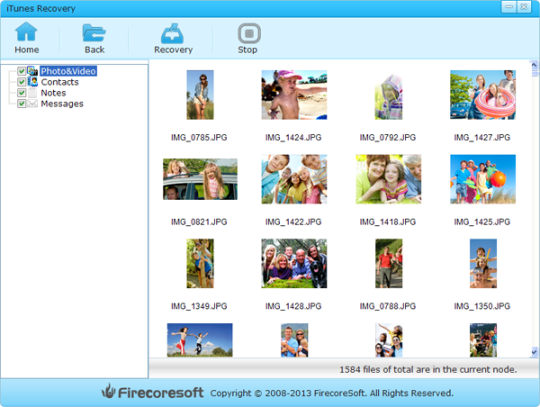Viewport: 540px width, 407px height.
Task: Click the IMG_1418.JPG file name label
Action: pyautogui.click(x=387, y=222)
